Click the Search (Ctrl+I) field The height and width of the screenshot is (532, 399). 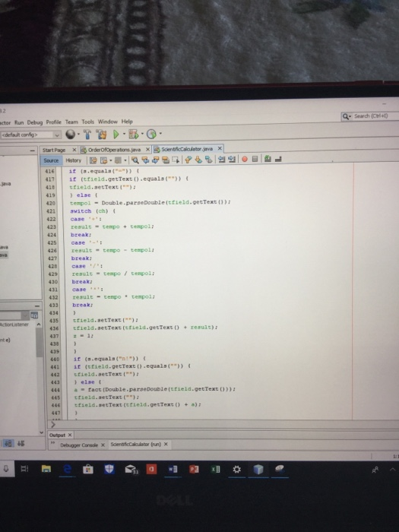click(x=370, y=116)
